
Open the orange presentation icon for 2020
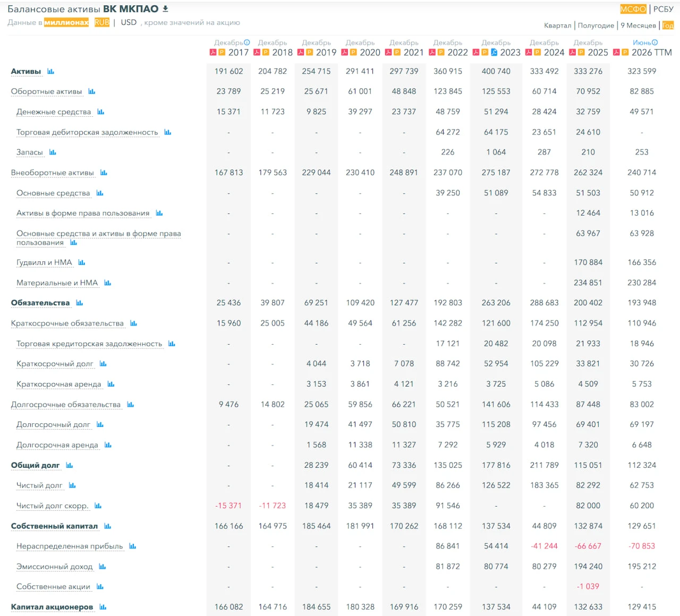353,52
